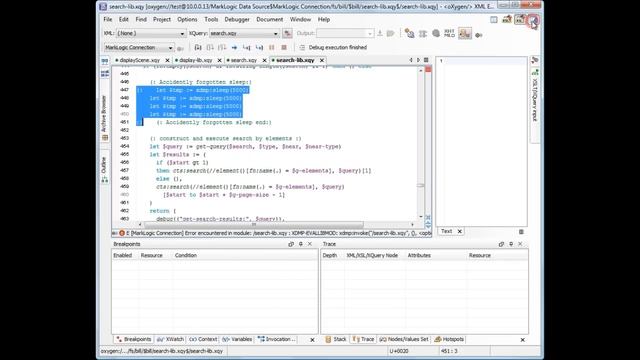The height and width of the screenshot is (360, 640).
Task: Float the Trace panel
Action: [501, 244]
